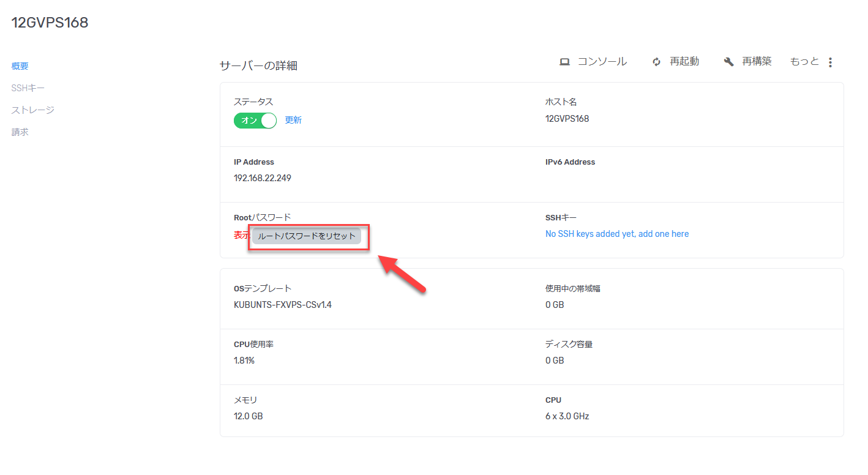View the 請求 billing page
Viewport: 868px width, 475px height.
pos(19,132)
